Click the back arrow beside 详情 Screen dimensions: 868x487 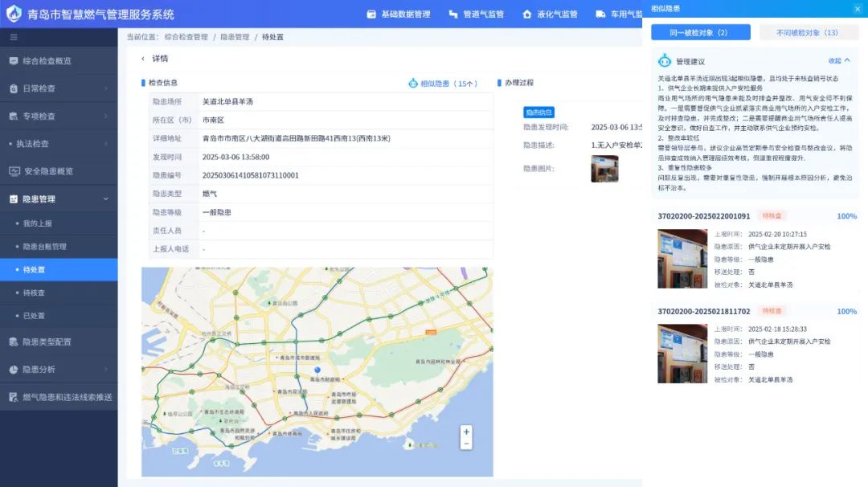pyautogui.click(x=143, y=59)
